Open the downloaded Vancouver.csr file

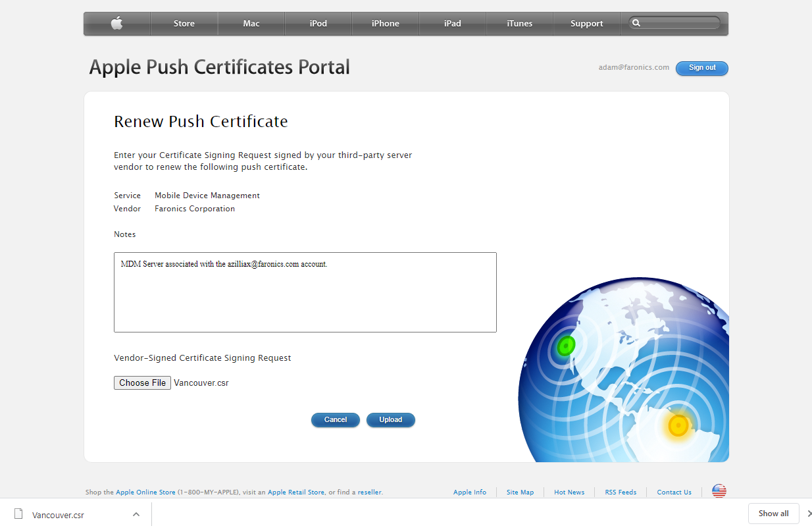click(x=58, y=514)
